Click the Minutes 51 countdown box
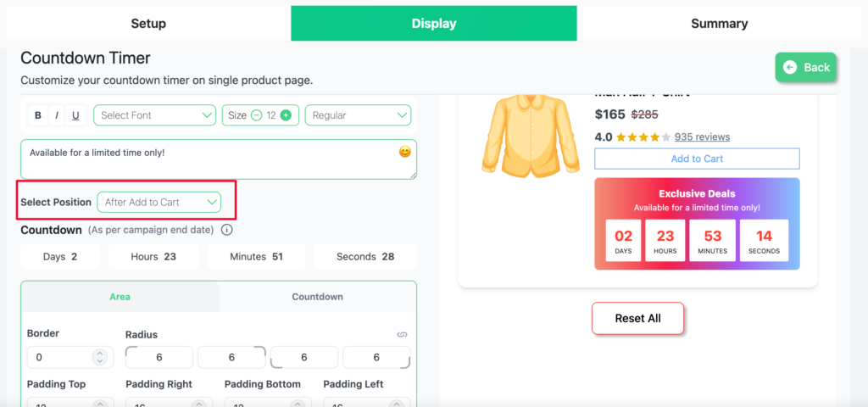This screenshot has height=407, width=868. (x=256, y=256)
